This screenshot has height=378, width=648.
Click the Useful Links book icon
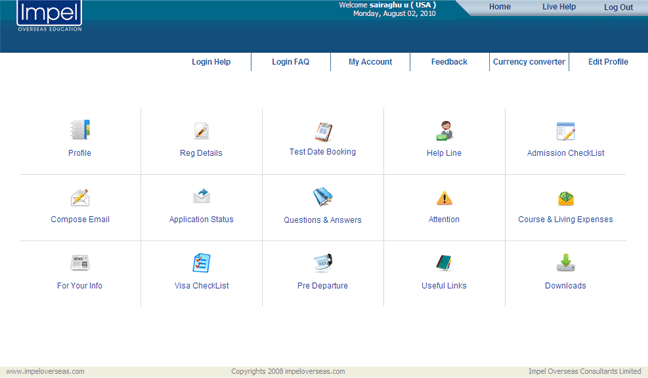(x=444, y=263)
